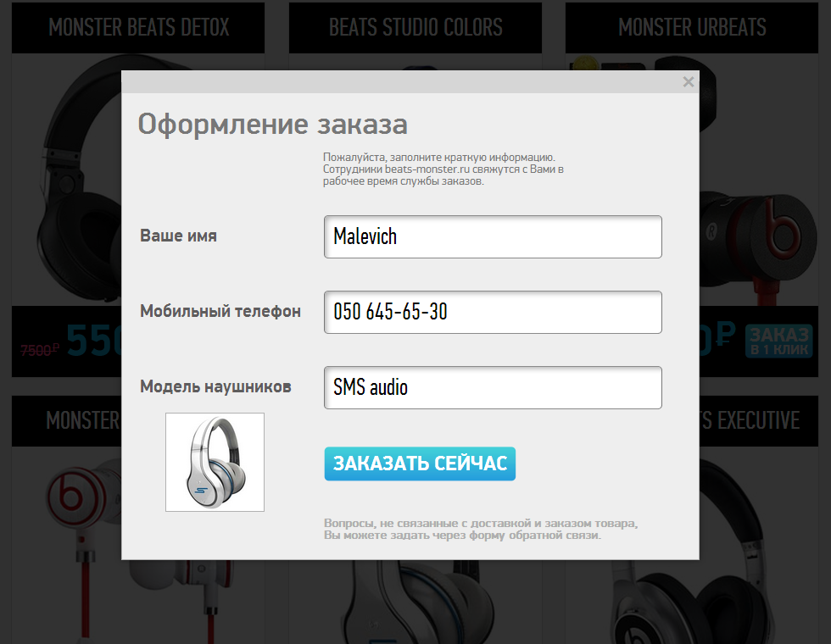
Task: Click the ЗАКАЗ В 1 КЛИК button
Action: [x=778, y=341]
